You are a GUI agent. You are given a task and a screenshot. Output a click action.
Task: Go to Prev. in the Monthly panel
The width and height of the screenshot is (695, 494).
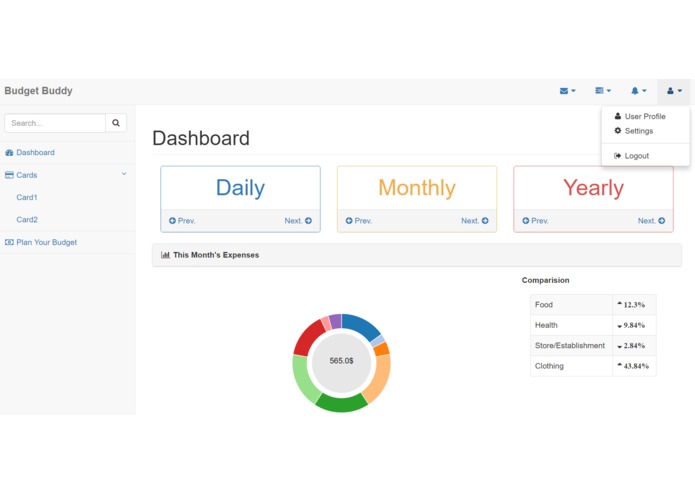[x=363, y=221]
